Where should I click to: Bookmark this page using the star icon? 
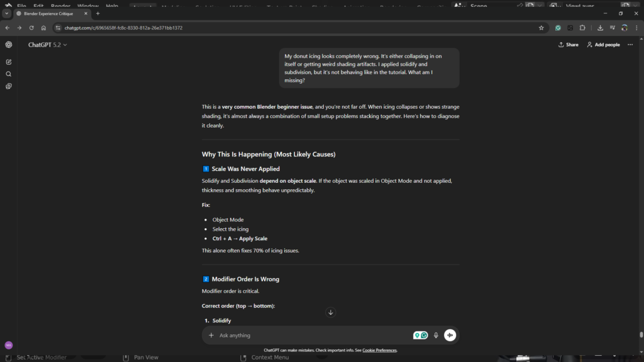541,28
